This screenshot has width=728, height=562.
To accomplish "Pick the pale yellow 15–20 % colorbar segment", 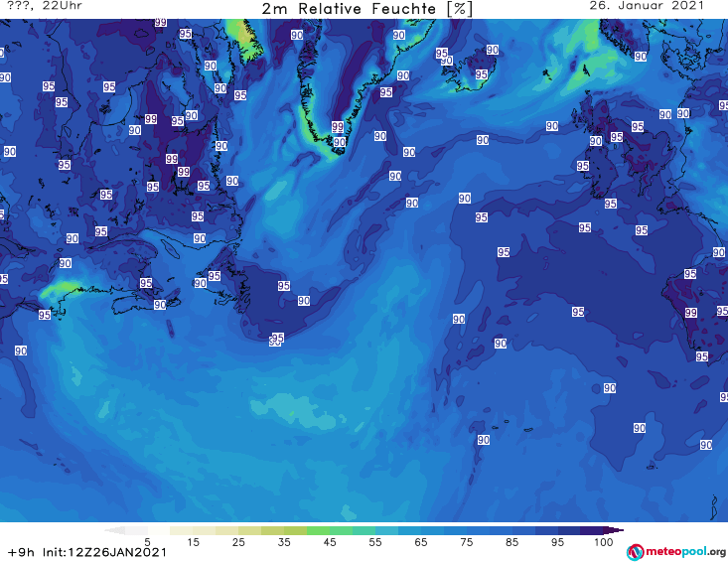I will 205,530.
